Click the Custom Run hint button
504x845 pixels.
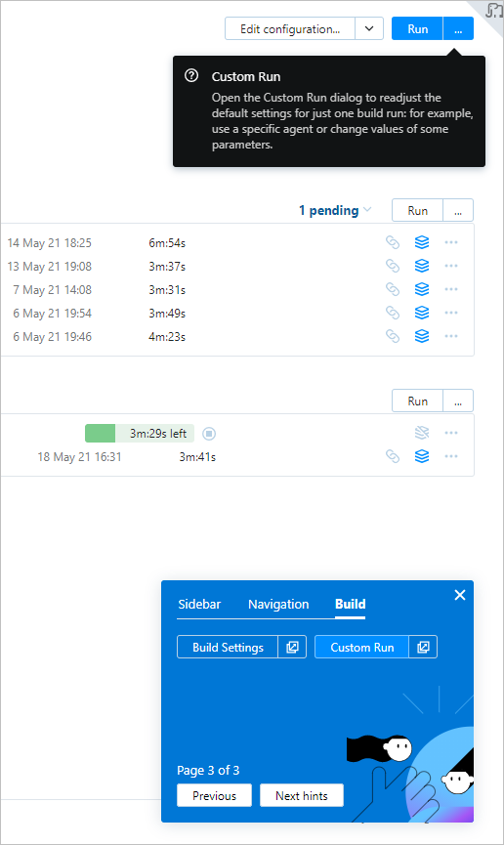pyautogui.click(x=362, y=648)
